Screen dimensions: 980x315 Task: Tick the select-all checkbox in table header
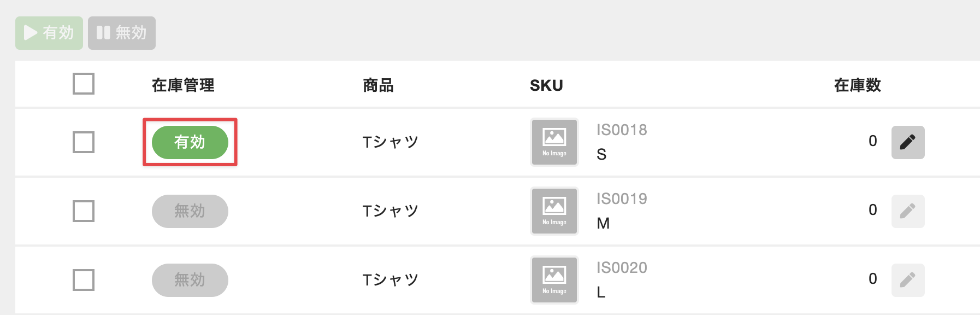point(84,84)
